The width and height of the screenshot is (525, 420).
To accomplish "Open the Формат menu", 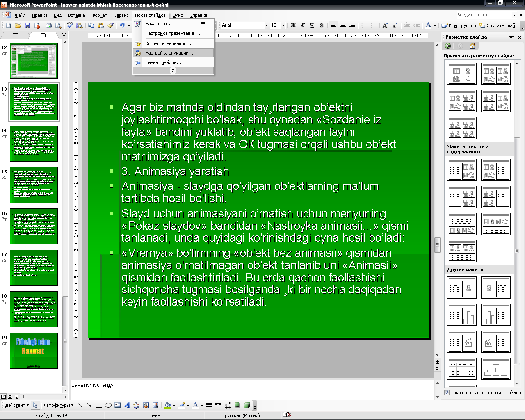I will click(99, 15).
